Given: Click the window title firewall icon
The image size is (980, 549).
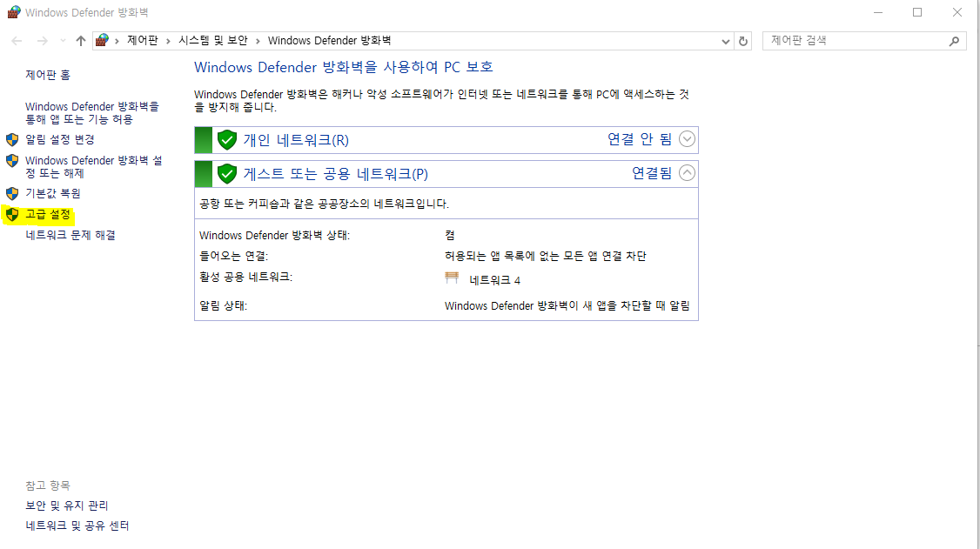Looking at the screenshot, I should click(13, 12).
